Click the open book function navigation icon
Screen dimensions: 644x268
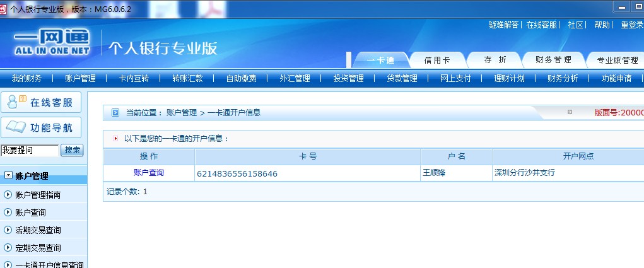(16, 127)
